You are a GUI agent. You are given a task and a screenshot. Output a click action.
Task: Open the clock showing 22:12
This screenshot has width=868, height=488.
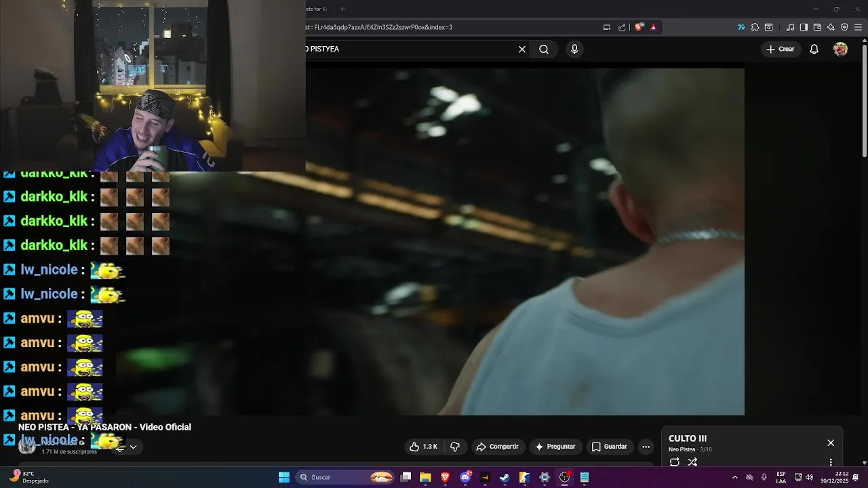(834, 477)
